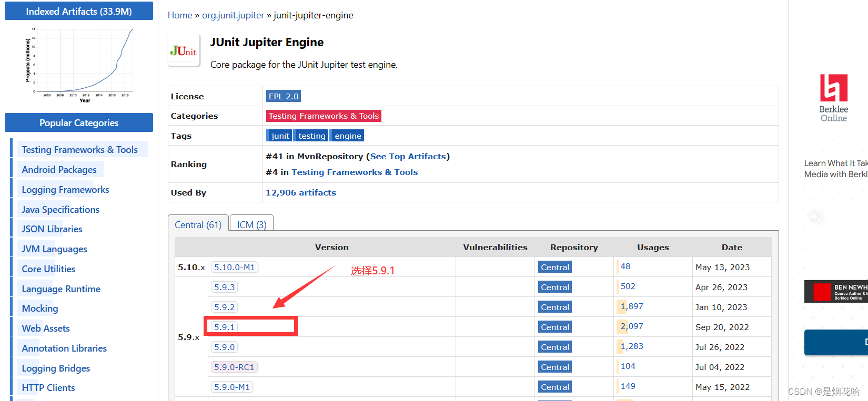Switch to the ICM (3) tab
Viewport: 868px width, 401px height.
pos(252,224)
